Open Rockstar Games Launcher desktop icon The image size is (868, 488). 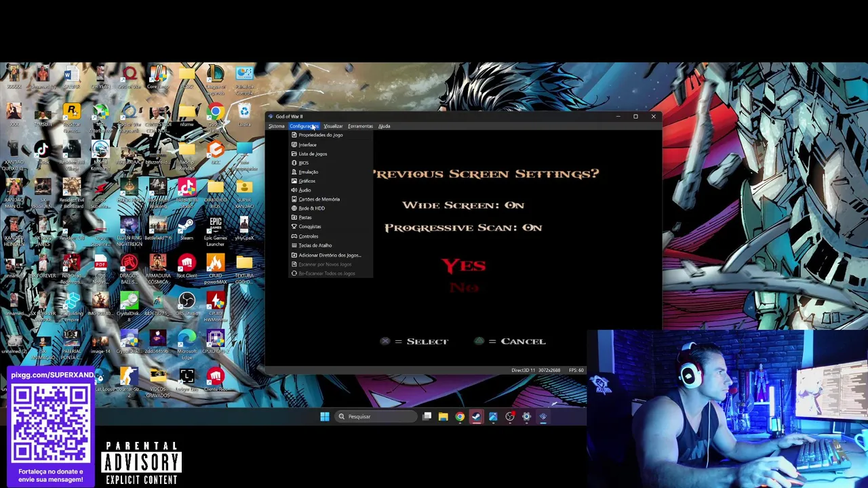[71, 117]
